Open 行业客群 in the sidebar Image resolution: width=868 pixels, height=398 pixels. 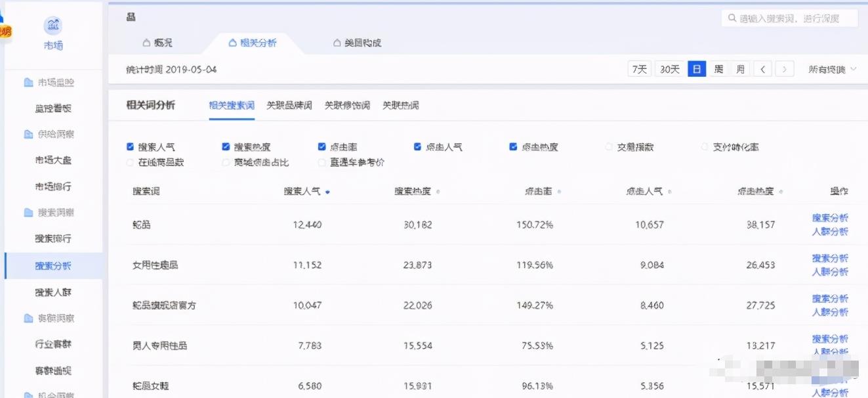coord(53,344)
